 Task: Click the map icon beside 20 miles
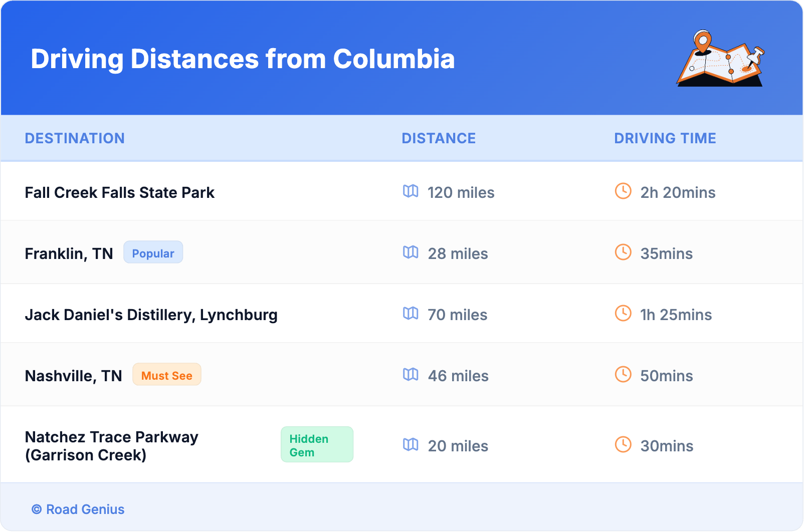click(x=411, y=444)
